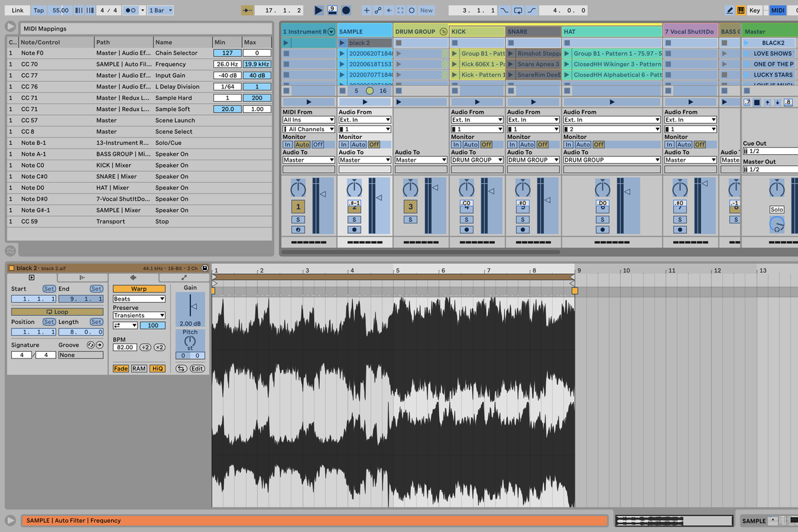Viewport: 798px width, 532px height.
Task: Open the Quantization 1 Bar dropdown
Action: (160, 11)
